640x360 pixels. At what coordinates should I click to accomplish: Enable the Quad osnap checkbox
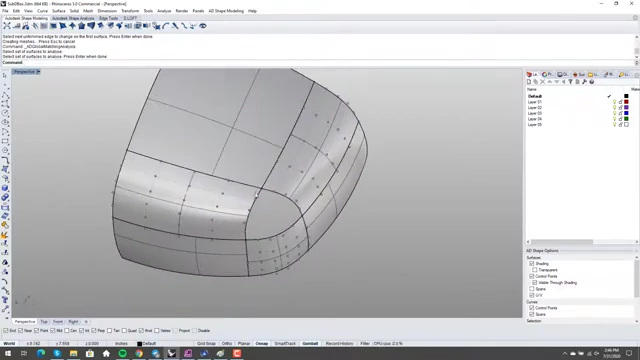coord(124,331)
